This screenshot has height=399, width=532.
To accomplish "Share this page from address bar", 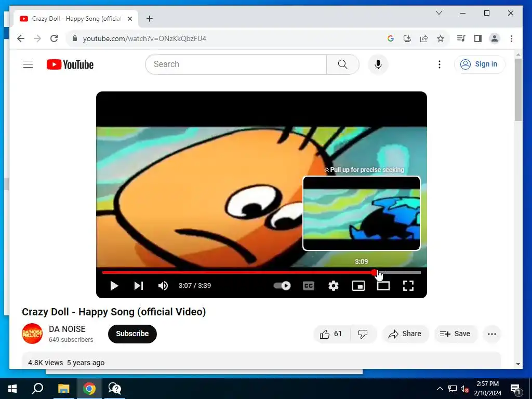I will point(424,38).
